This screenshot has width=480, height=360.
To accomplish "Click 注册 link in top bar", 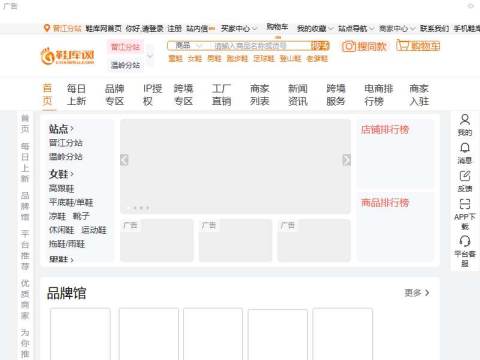I will coord(175,29).
